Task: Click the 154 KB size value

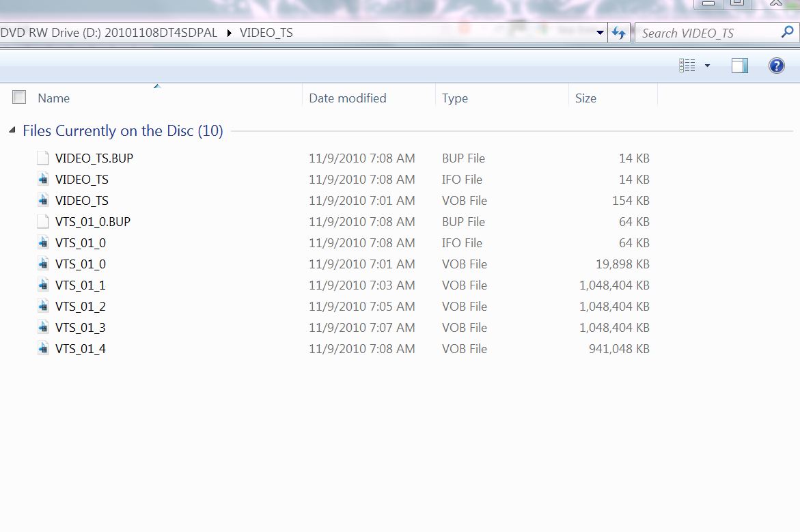Action: (631, 201)
